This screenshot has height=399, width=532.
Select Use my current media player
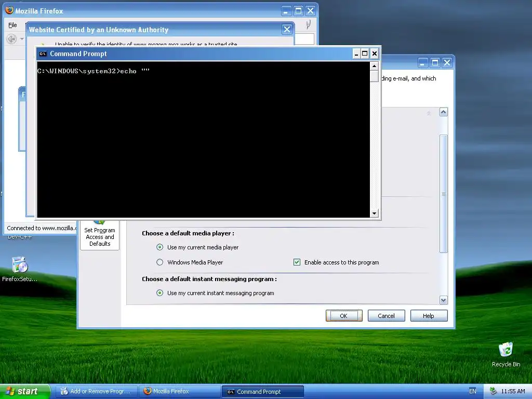coord(159,247)
